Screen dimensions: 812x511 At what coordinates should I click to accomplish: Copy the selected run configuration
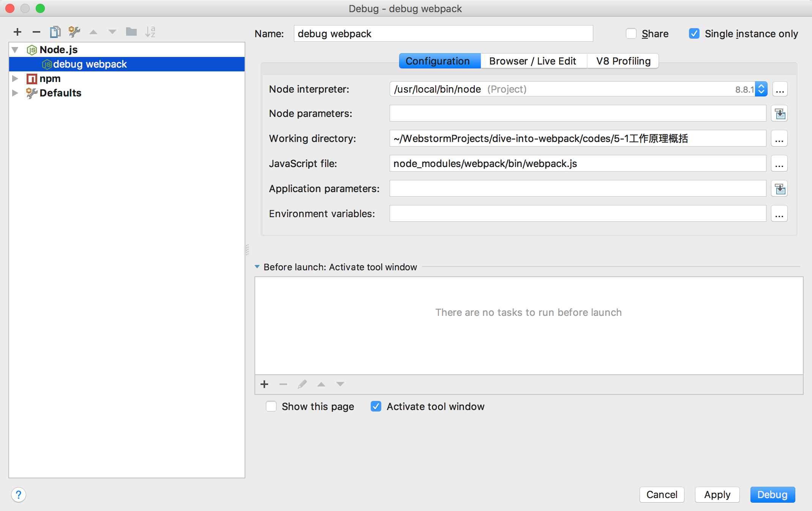click(x=55, y=32)
